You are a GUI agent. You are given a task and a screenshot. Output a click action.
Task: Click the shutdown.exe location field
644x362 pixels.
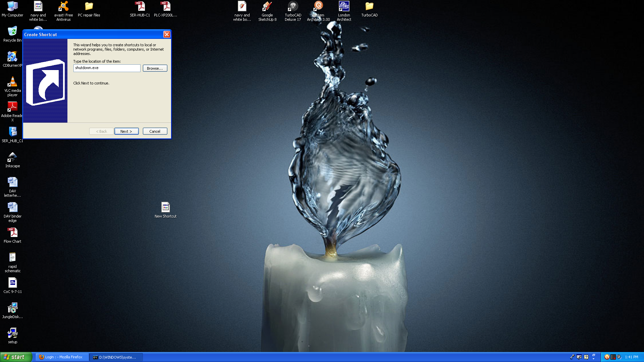click(x=107, y=68)
